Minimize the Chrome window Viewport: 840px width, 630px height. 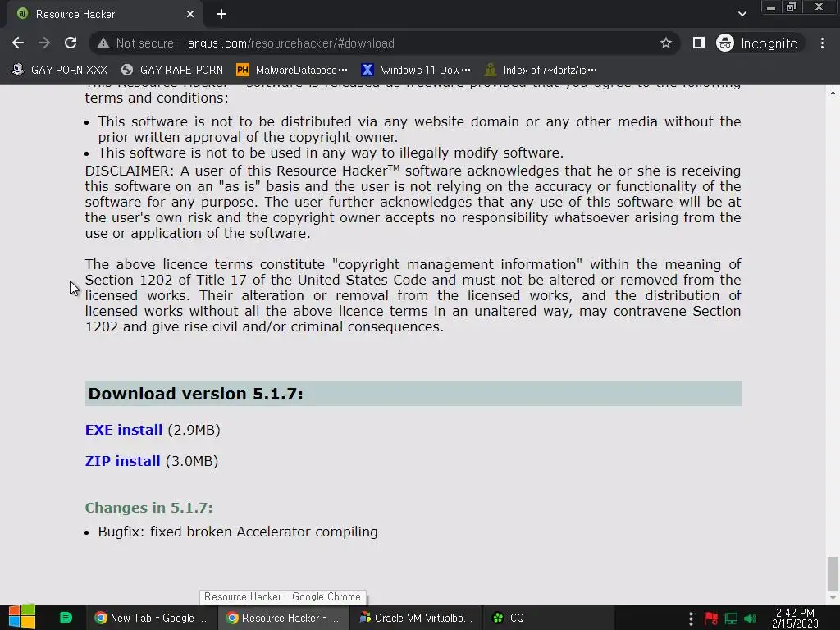tap(771, 7)
